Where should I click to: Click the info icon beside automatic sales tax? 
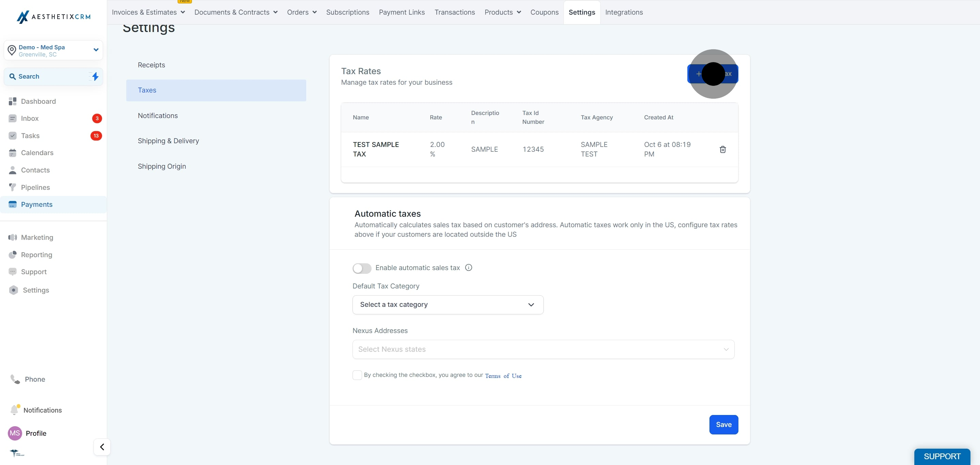point(468,268)
